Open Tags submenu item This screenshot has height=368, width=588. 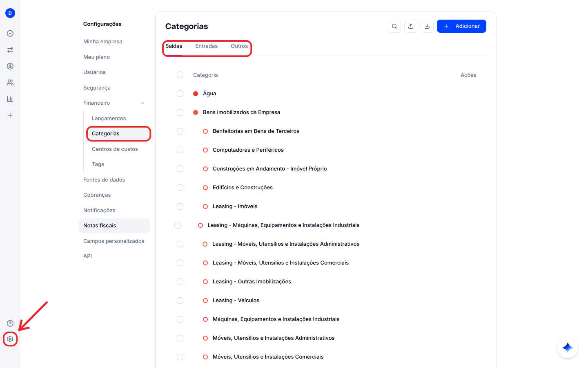98,164
